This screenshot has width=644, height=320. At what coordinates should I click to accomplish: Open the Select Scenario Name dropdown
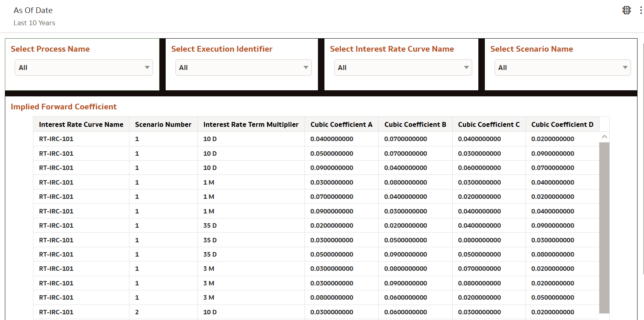point(563,67)
